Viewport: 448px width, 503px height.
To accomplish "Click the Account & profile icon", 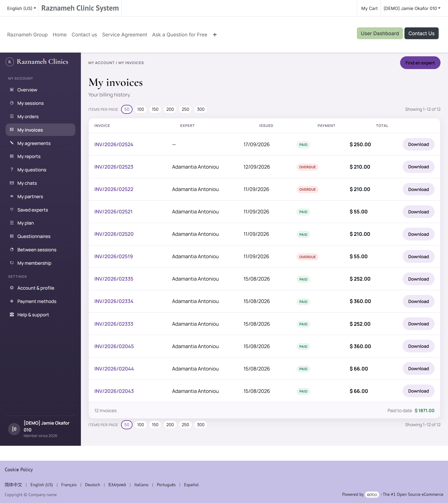I will point(12,288).
